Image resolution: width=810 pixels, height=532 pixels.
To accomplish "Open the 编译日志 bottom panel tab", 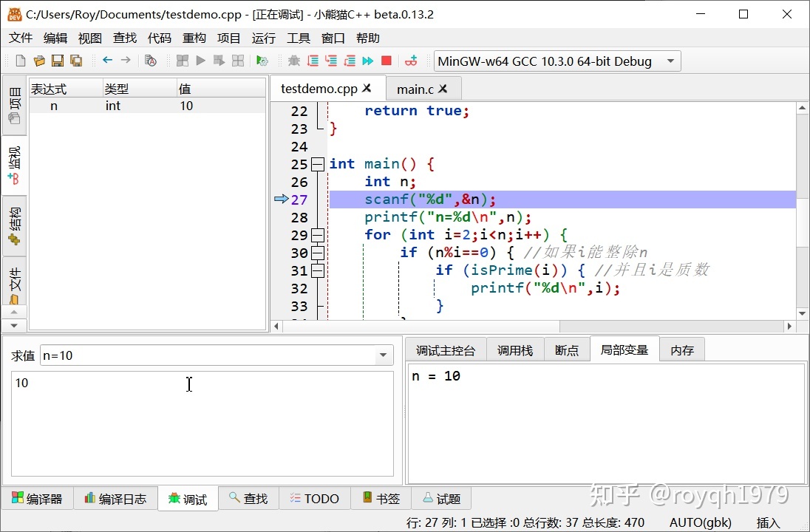I will point(115,499).
